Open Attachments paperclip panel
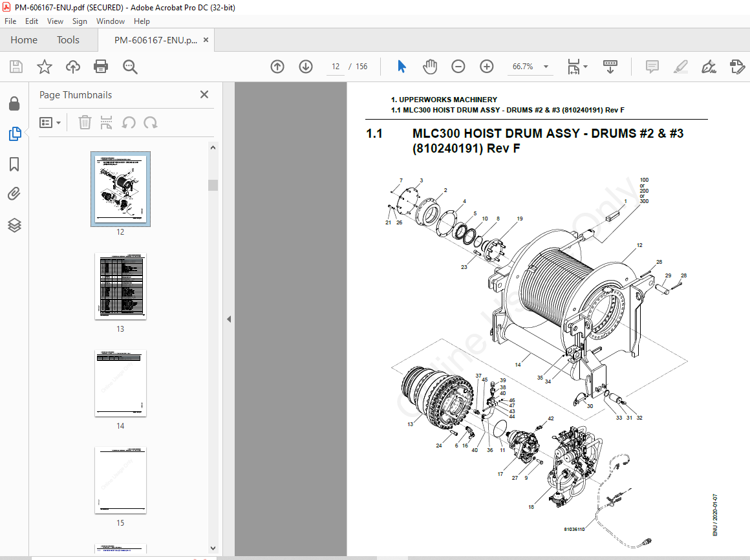 click(x=14, y=194)
